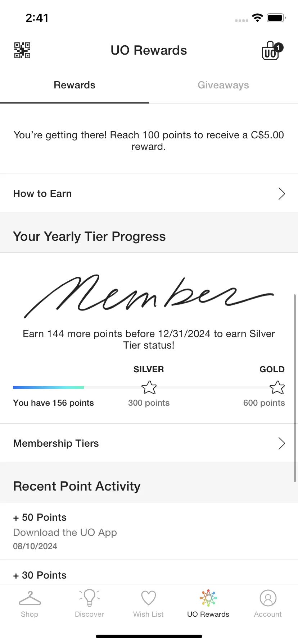The image size is (298, 644).
Task: Open the QR code scanner icon
Action: 22,50
